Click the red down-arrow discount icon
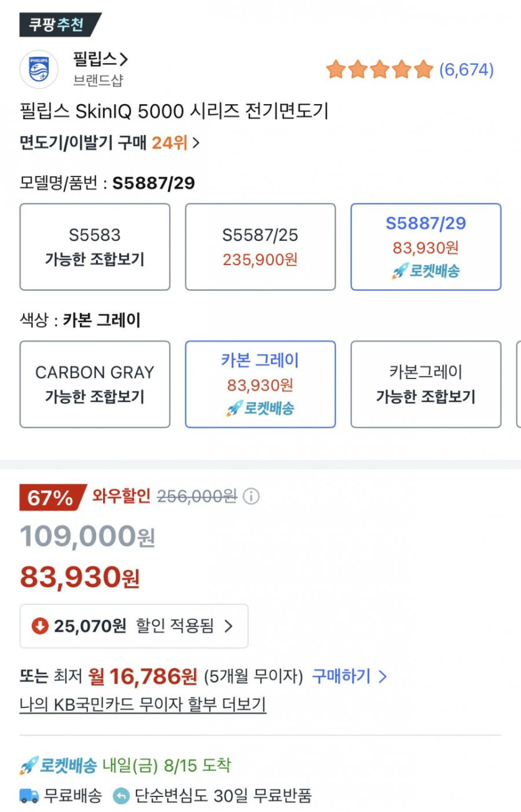Viewport: 521px width, 812px height. click(40, 626)
